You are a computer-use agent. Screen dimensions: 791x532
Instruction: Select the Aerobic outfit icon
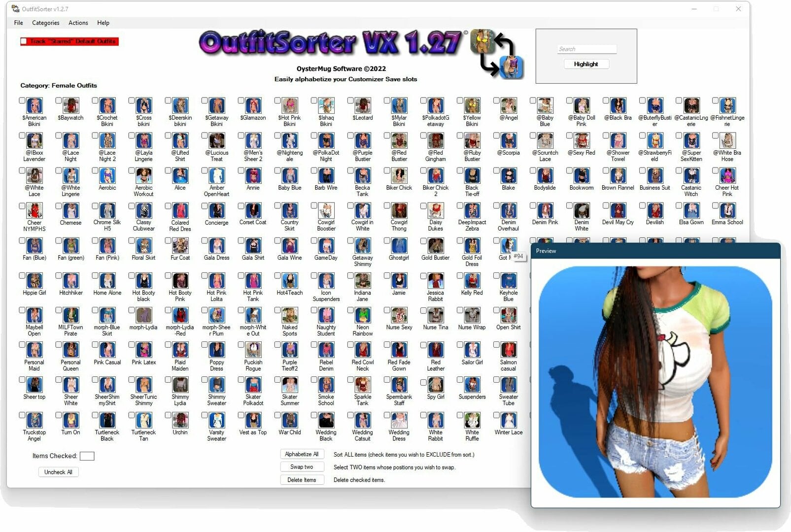pyautogui.click(x=107, y=176)
